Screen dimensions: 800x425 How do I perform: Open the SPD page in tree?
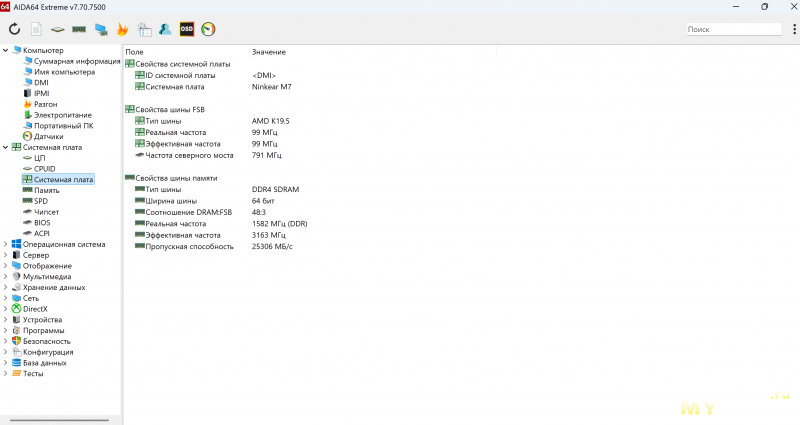(x=41, y=201)
